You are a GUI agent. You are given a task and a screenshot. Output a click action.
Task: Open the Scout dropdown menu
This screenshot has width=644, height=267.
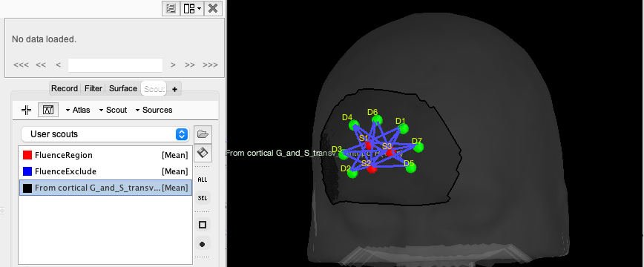113,110
